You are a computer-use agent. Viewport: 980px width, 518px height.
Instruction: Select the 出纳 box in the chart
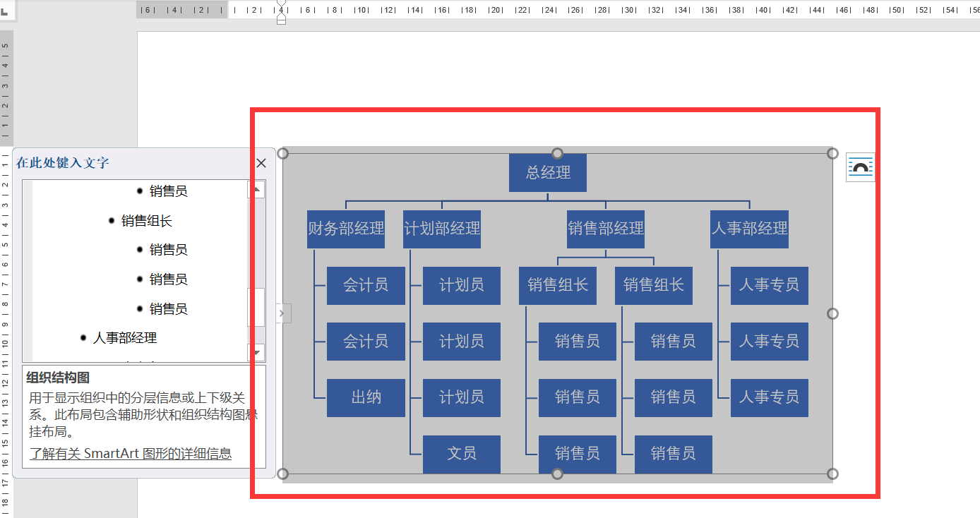click(366, 398)
